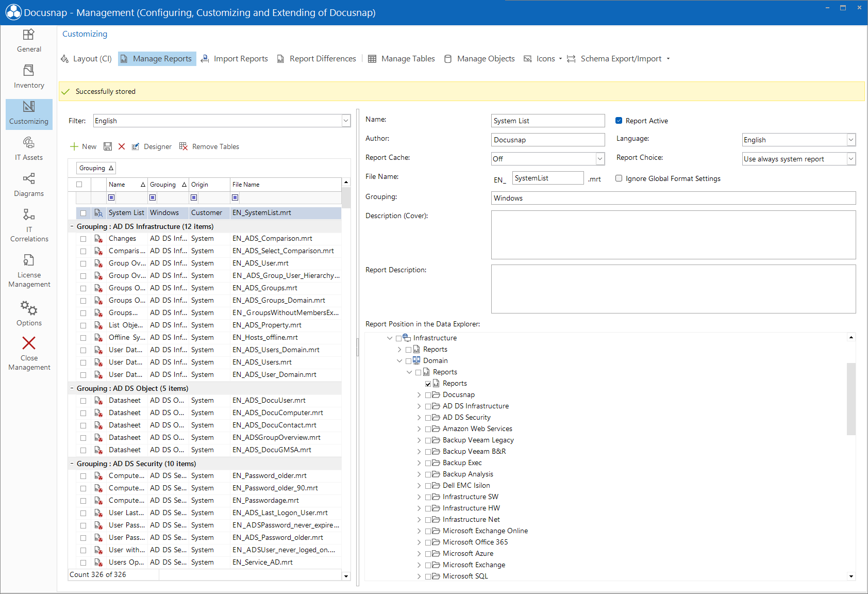868x594 pixels.
Task: Open the Manage Tables tab
Action: pos(402,59)
